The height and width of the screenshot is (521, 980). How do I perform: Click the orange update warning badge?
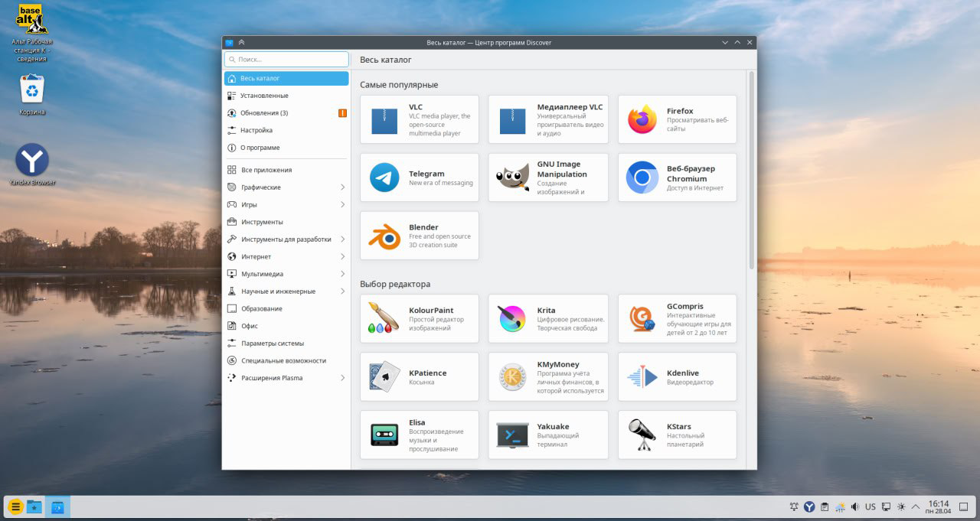coord(342,113)
